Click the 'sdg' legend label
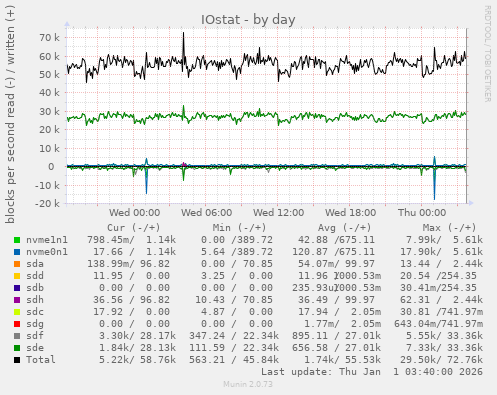The height and width of the screenshot is (395, 497). tap(35, 324)
